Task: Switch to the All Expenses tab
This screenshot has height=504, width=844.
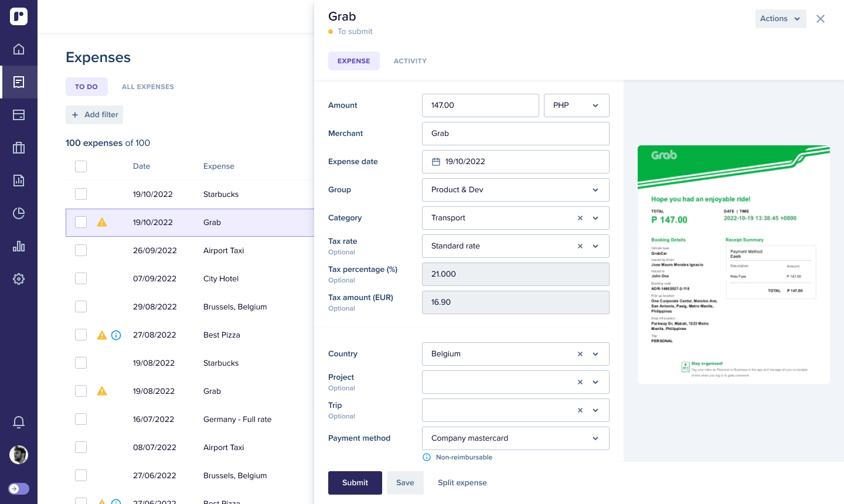Action: click(x=148, y=87)
